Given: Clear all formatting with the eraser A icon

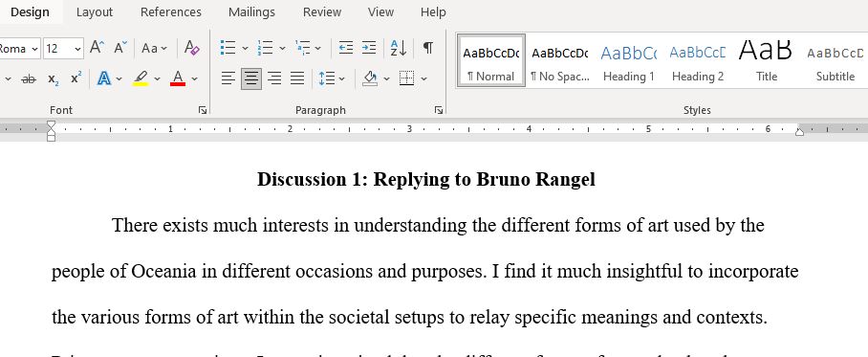Looking at the screenshot, I should pyautogui.click(x=191, y=48).
